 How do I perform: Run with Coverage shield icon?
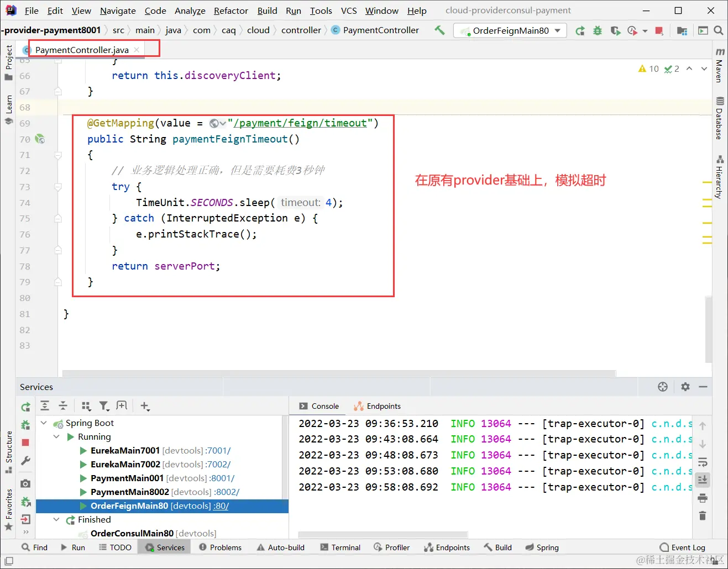point(615,31)
